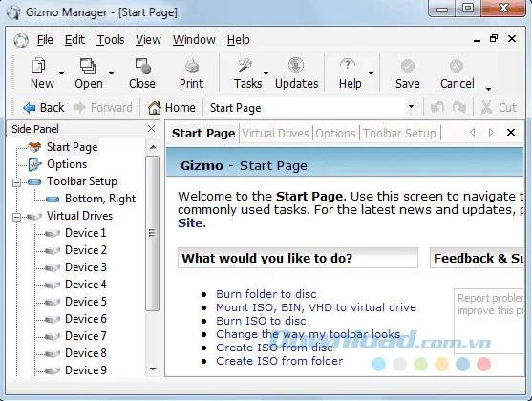This screenshot has height=401, width=532.
Task: Close the Side Panel
Action: point(151,129)
